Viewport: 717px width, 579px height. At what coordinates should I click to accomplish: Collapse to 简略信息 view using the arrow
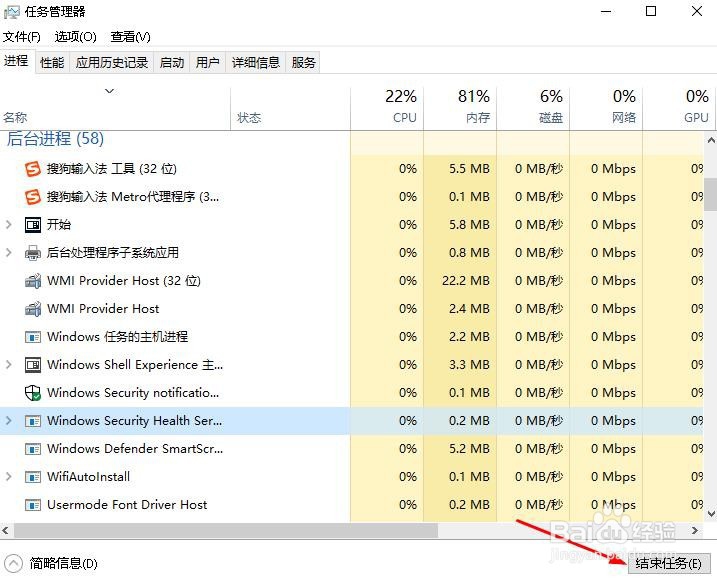point(13,563)
